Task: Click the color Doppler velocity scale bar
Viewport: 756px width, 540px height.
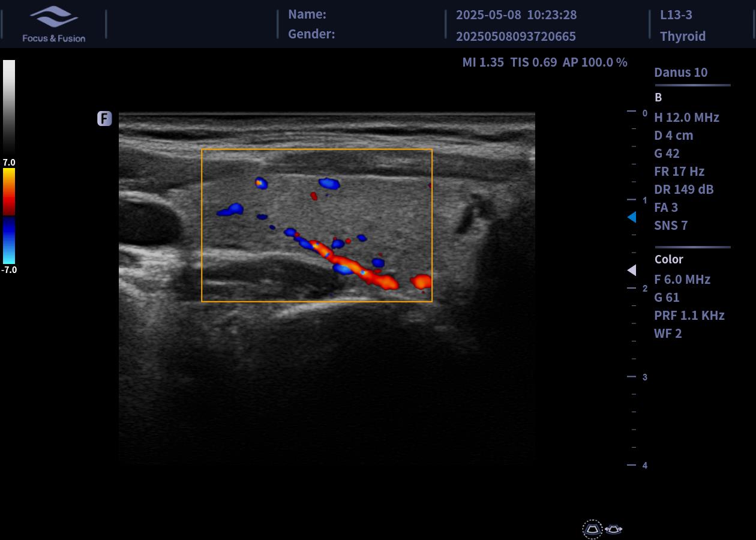Action: tap(9, 216)
